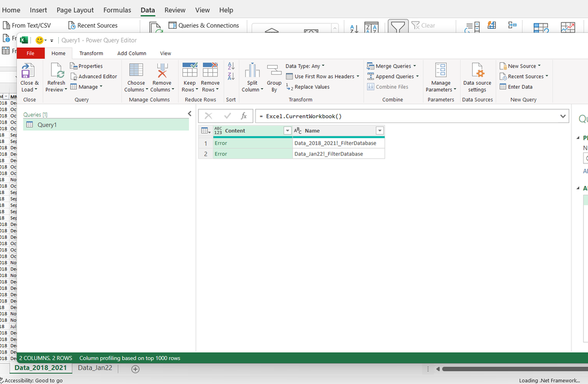
Task: Click Combine Files button
Action: click(x=388, y=87)
